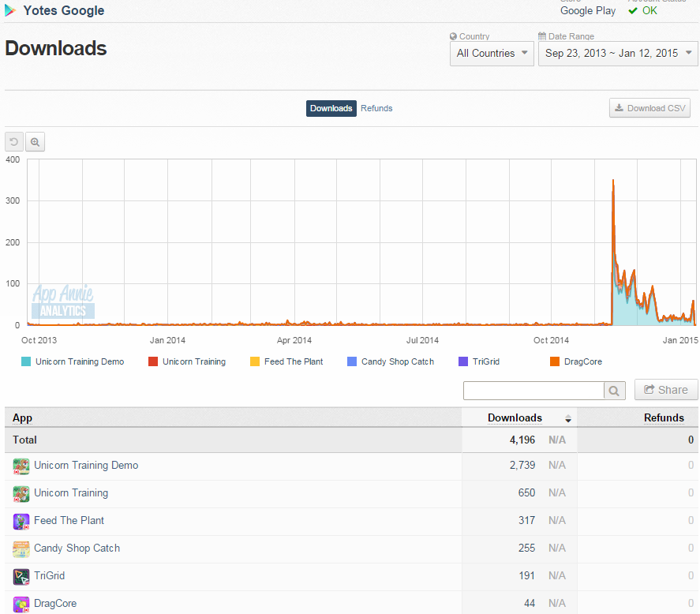The image size is (700, 614).
Task: Click total downloads value 4,196
Action: (522, 440)
